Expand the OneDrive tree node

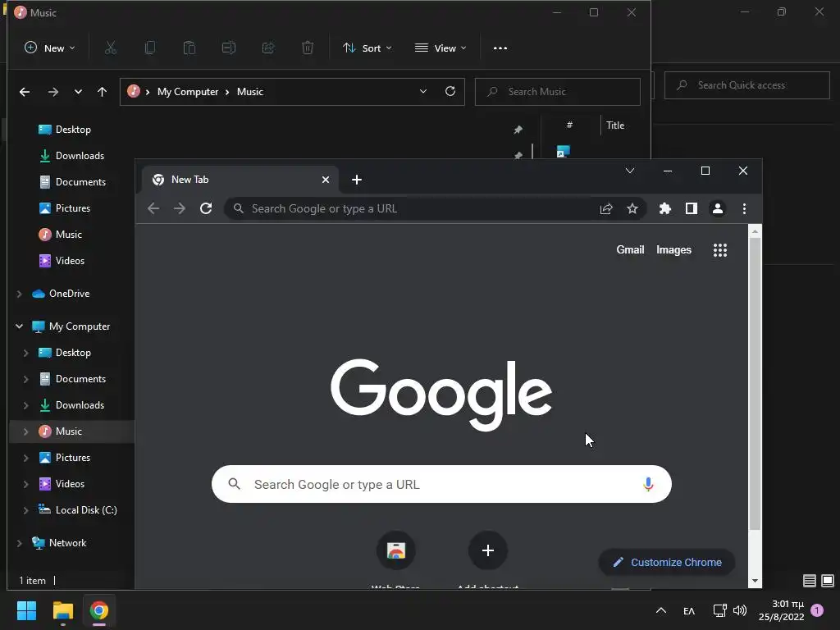tap(20, 294)
